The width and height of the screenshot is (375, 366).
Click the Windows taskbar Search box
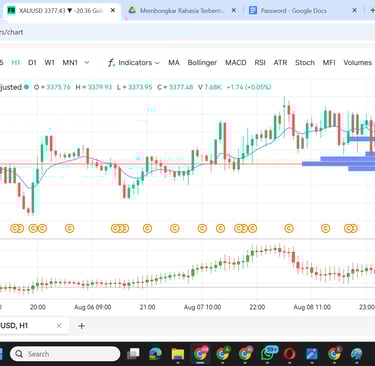[x=65, y=354]
